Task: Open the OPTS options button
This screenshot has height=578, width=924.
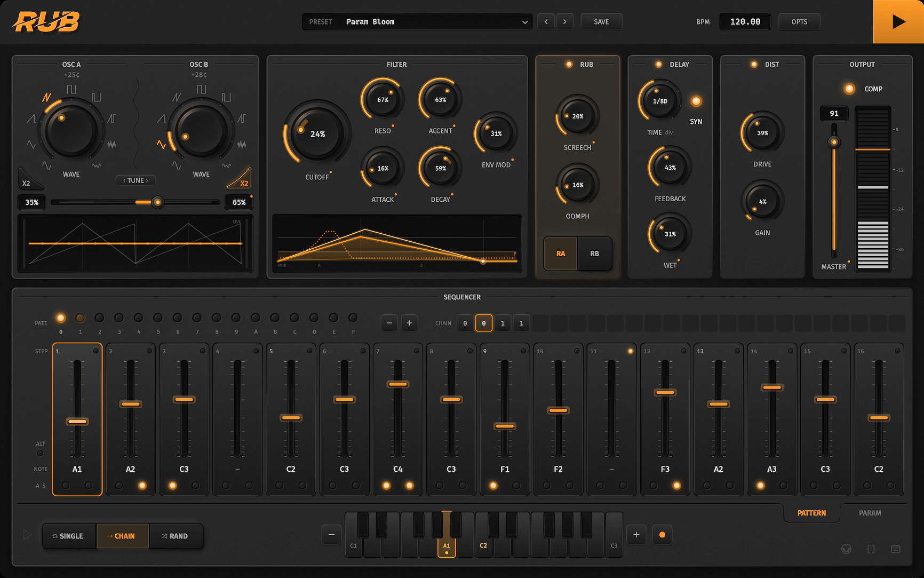Action: pos(799,22)
